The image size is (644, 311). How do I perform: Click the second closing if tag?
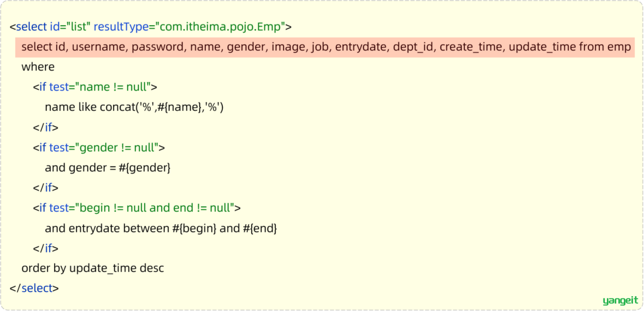tap(45, 188)
